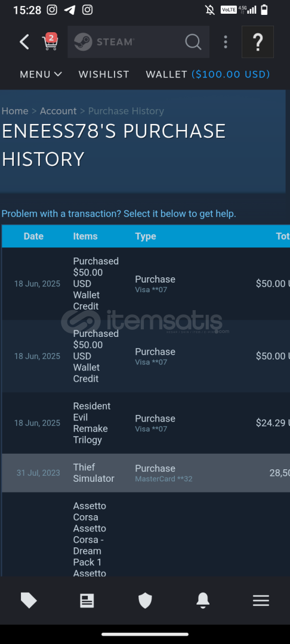
Task: Open the shopping cart with 2 items
Action: coord(50,42)
